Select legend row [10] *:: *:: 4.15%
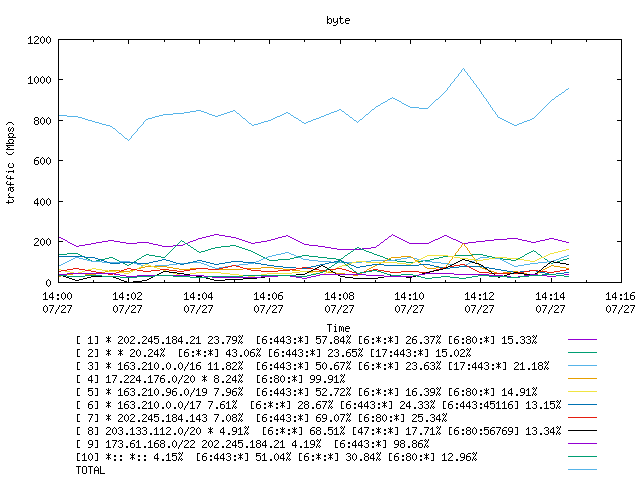640x480 pixels. tap(276, 457)
